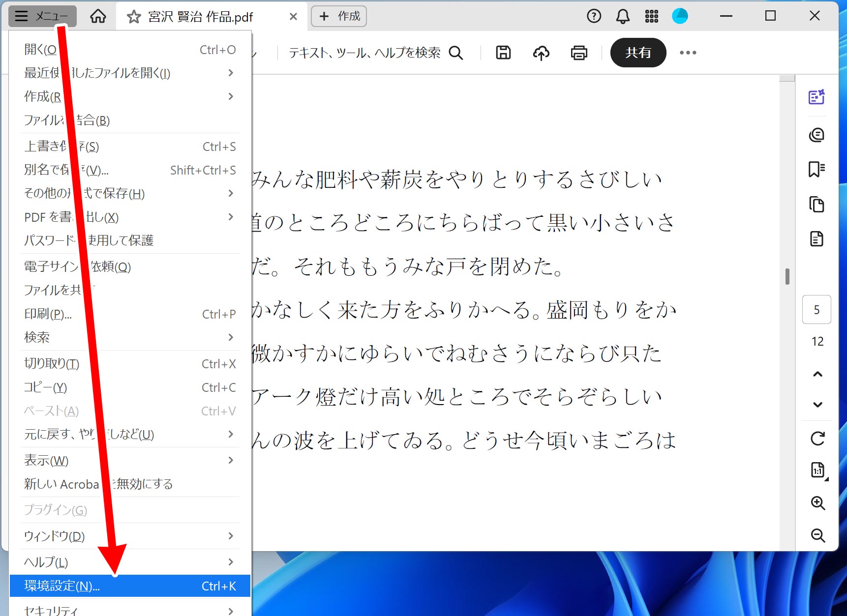Viewport: 847px width, 616px height.
Task: Open Help via the question mark icon
Action: click(x=594, y=16)
